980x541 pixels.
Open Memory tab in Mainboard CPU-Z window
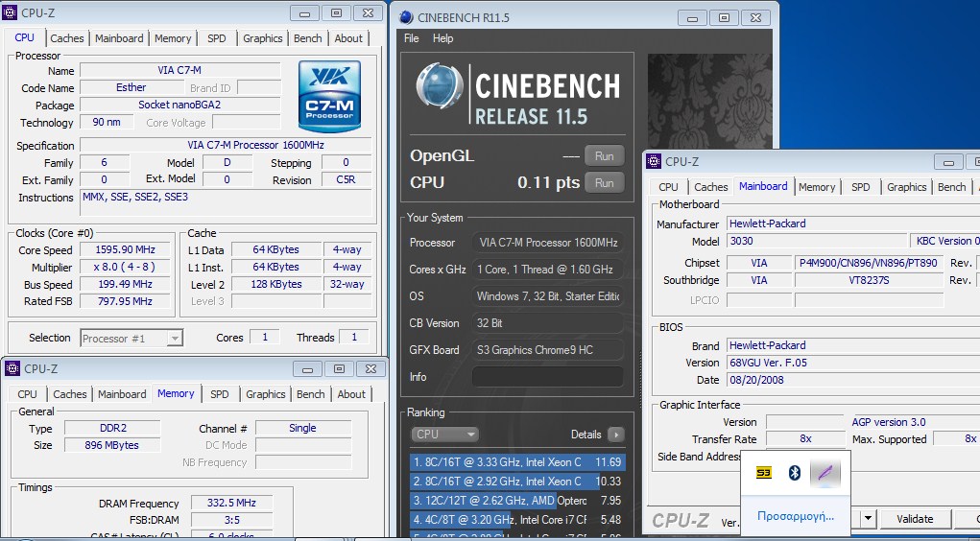[x=816, y=187]
